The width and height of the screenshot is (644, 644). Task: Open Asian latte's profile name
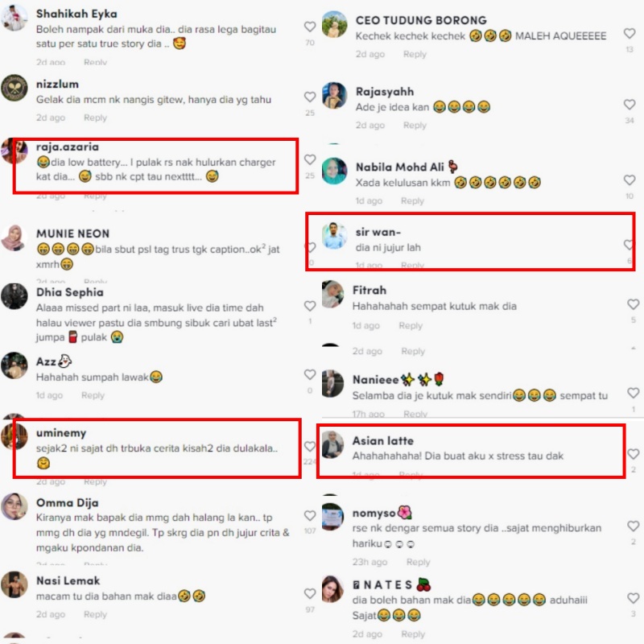383,440
